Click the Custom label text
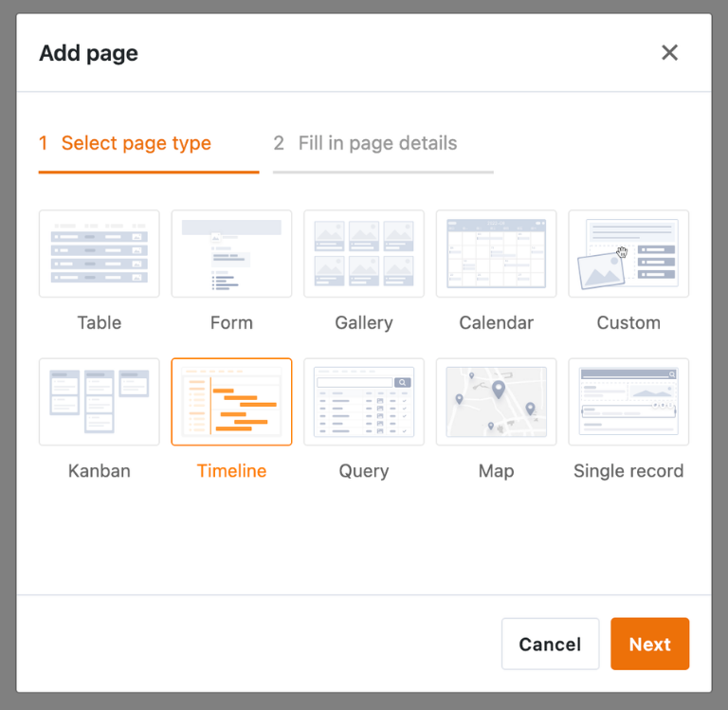Viewport: 728px width, 710px height. [628, 322]
